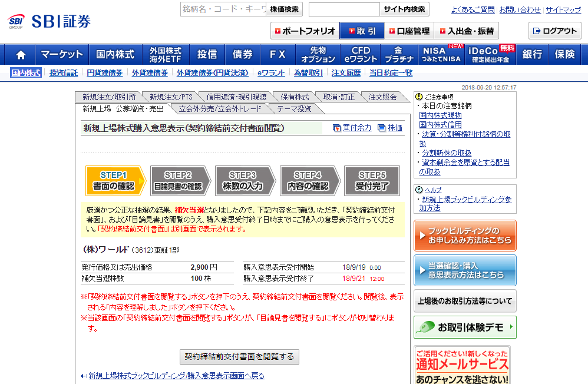This screenshot has height=384, width=588.
Task: Switch to テーマ投資 tab
Action: click(x=294, y=109)
